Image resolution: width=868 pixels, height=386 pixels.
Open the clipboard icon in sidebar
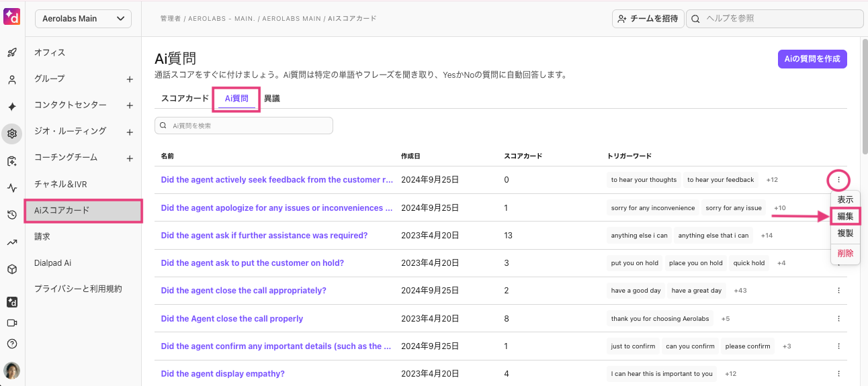[11, 161]
